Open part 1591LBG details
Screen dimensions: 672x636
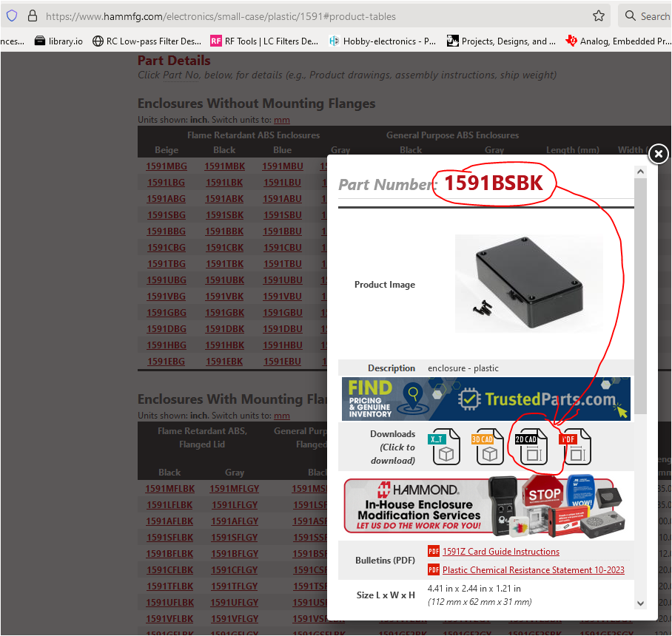click(x=167, y=183)
